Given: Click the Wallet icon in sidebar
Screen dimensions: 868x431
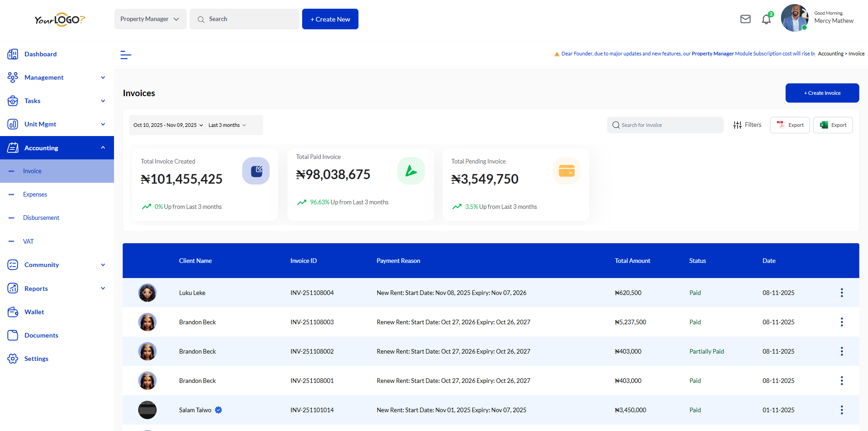Looking at the screenshot, I should pyautogui.click(x=13, y=312).
